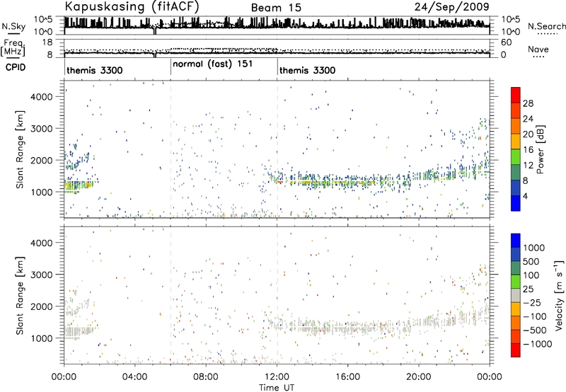Click the "08:00" time axis label
566x392 pixels.
tap(205, 377)
